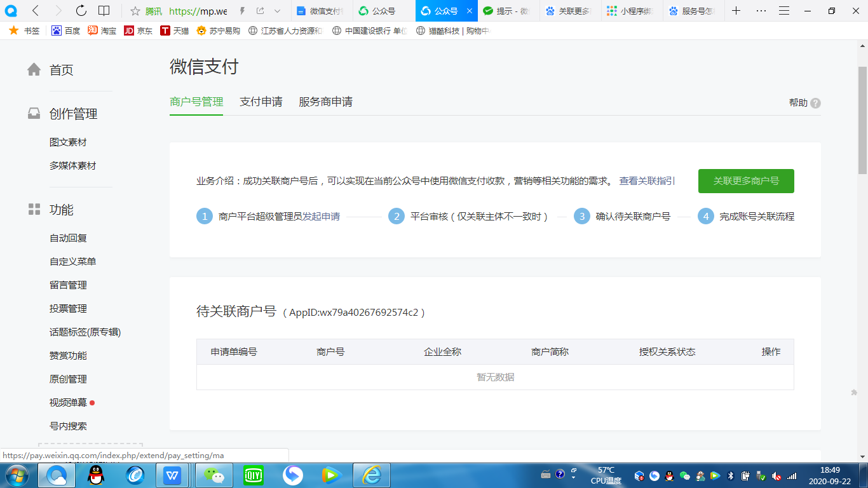Switch to the 小程序绑 tab
Screen dimensions: 868x488
coord(630,11)
